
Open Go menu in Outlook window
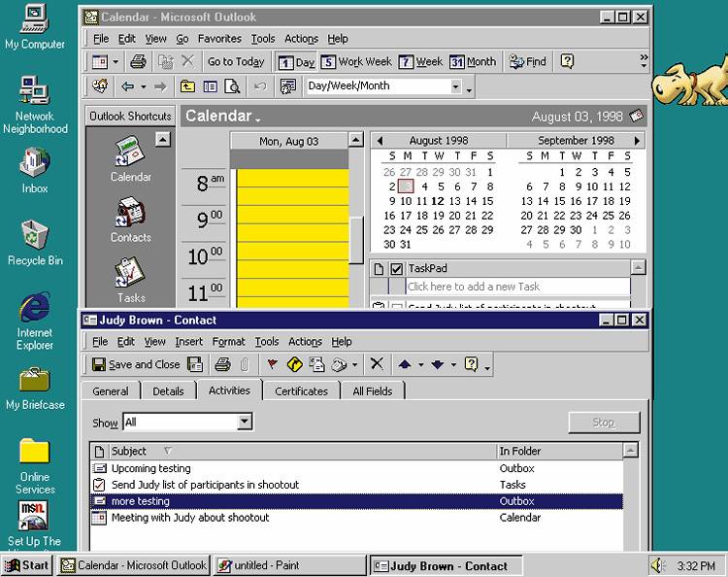[182, 39]
